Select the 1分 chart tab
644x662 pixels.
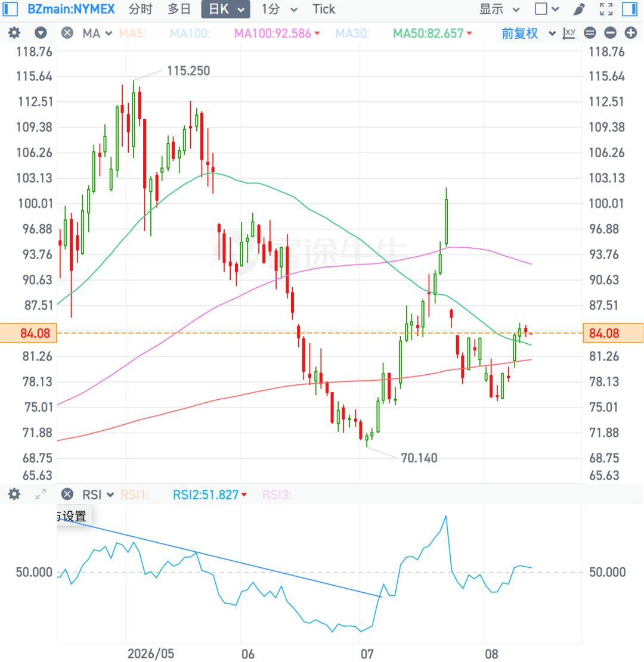click(271, 9)
